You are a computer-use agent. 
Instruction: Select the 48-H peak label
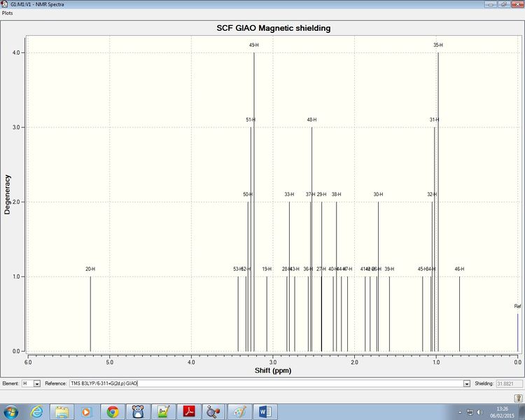click(311, 120)
